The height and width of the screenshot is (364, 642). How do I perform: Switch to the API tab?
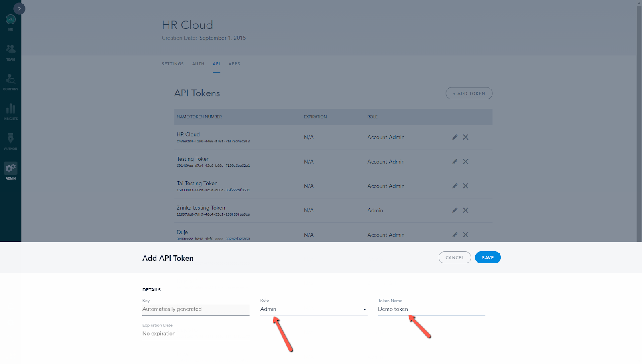pos(216,64)
